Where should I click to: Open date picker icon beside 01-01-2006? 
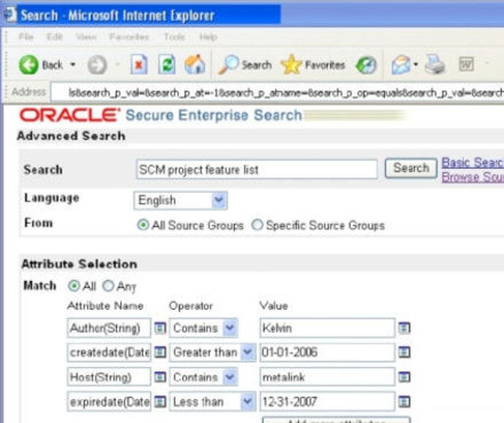pyautogui.click(x=404, y=352)
